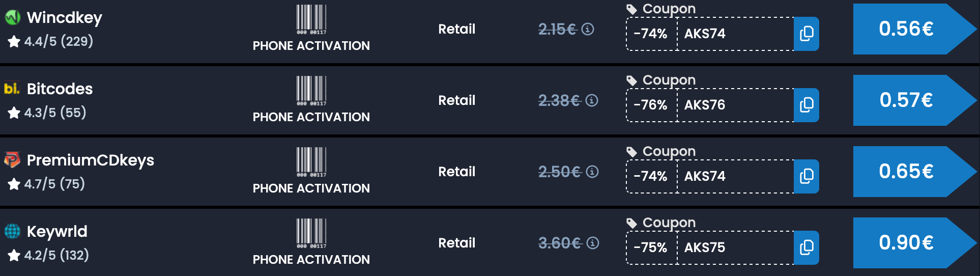Buy from Keywrld for 0.90€
Viewport: 980px width, 276px height.
coord(906,243)
